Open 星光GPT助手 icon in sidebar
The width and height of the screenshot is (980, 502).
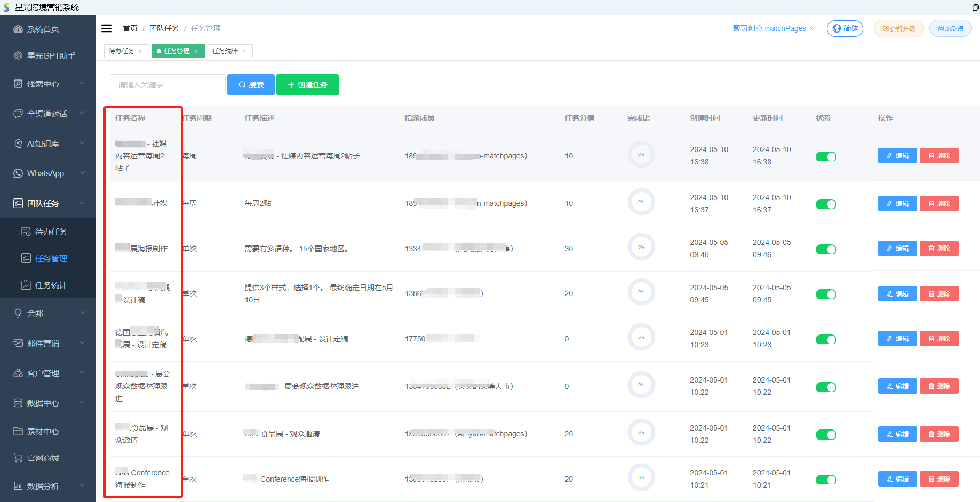pyautogui.click(x=18, y=55)
